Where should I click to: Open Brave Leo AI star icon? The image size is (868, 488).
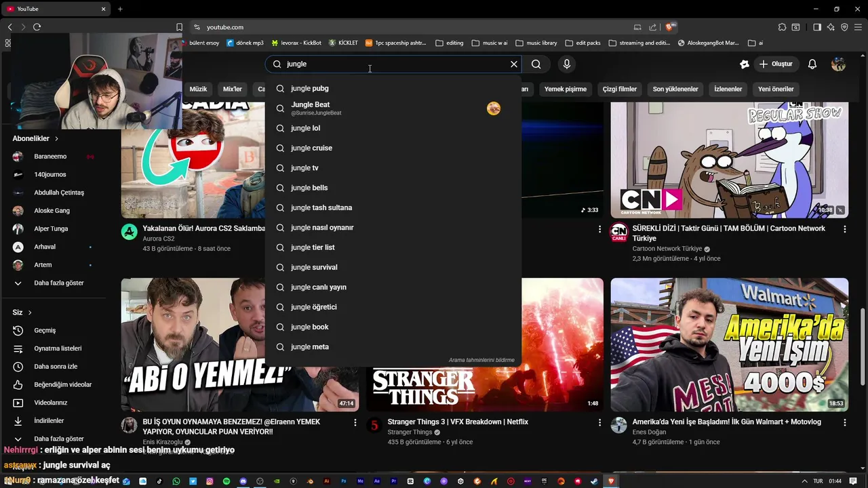(x=831, y=27)
